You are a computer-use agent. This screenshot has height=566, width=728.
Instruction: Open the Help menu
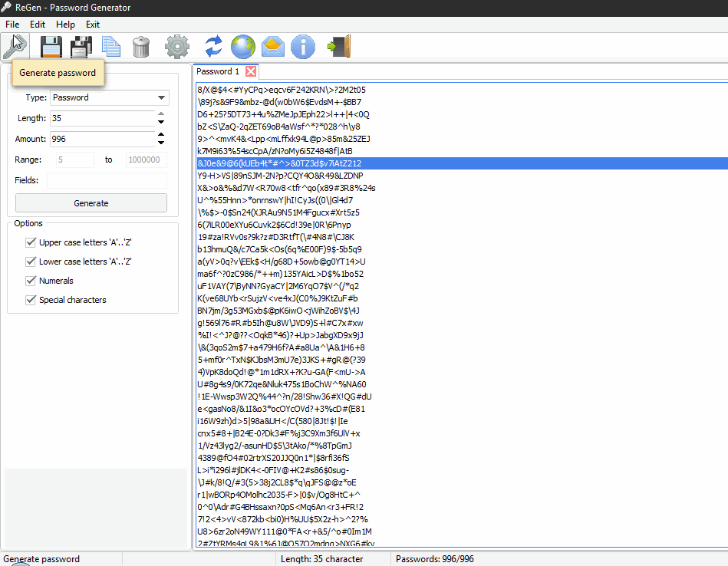(x=65, y=25)
